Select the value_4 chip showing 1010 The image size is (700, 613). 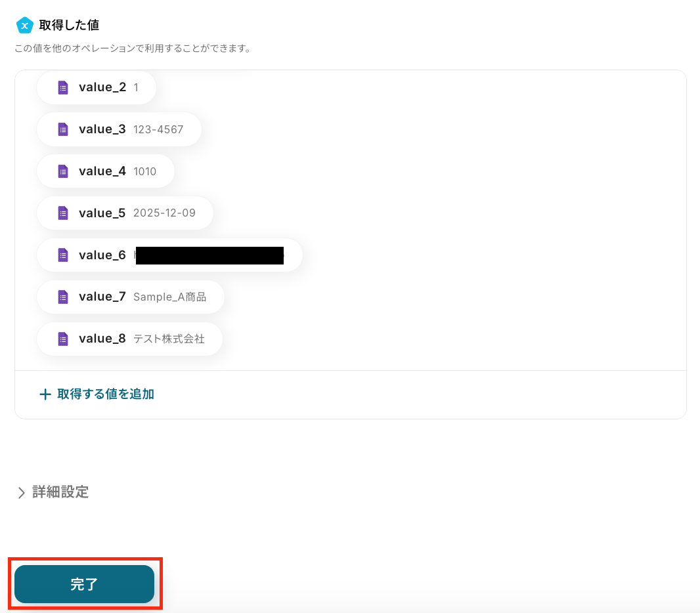pyautogui.click(x=105, y=171)
